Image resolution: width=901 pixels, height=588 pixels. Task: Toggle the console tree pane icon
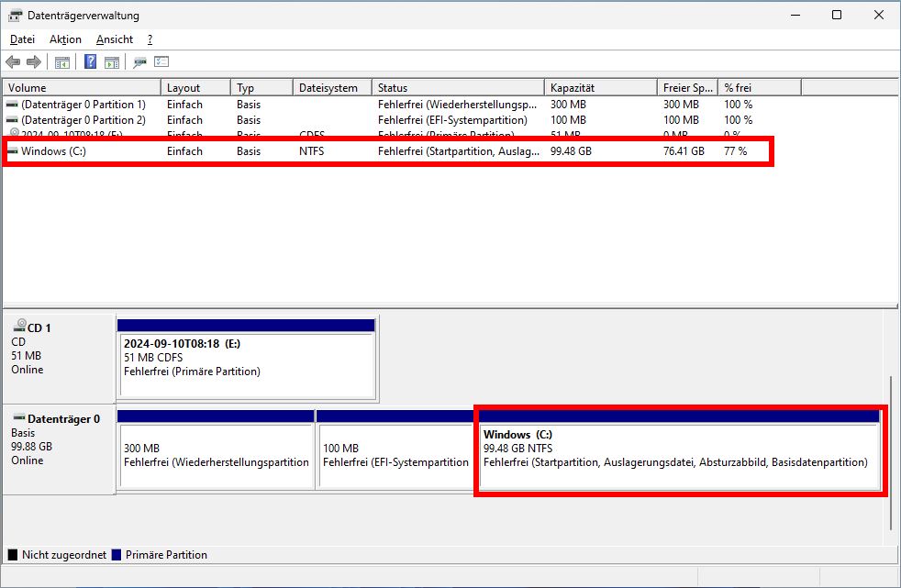click(61, 61)
